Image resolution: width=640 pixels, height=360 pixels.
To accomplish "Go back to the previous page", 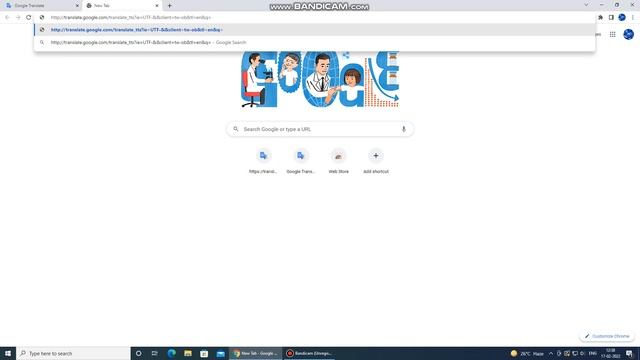I will click(7, 18).
